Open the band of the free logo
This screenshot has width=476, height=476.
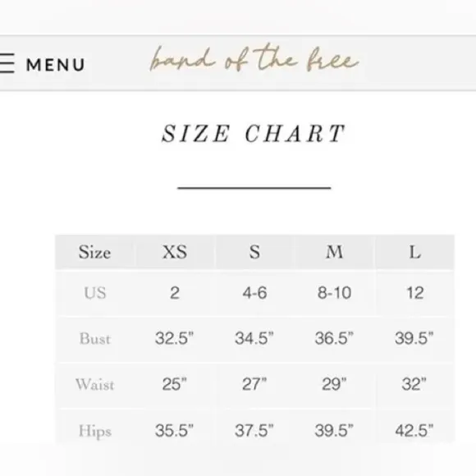254,59
